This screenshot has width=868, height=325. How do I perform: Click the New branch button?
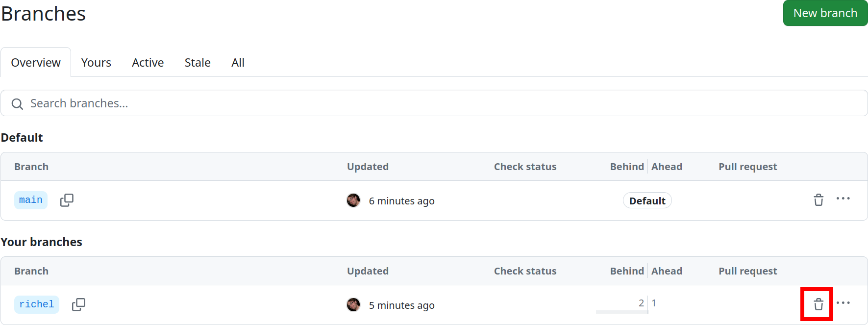(825, 13)
